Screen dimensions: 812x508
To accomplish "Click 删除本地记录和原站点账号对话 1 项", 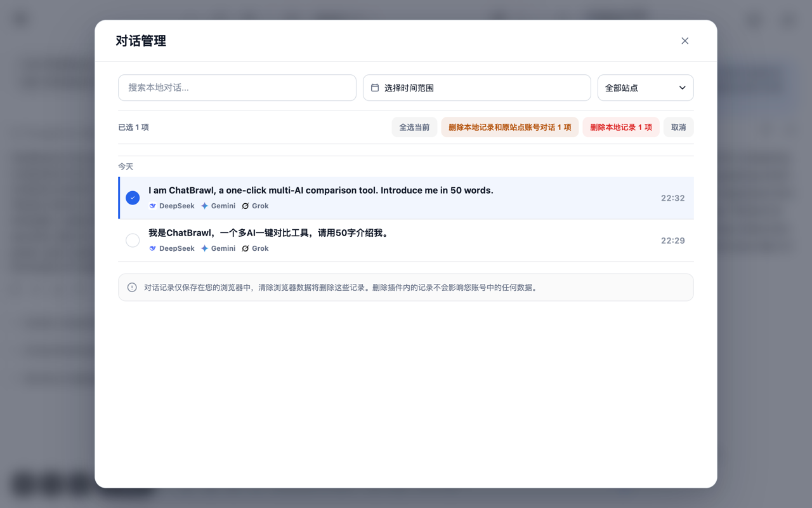I will [x=509, y=127].
